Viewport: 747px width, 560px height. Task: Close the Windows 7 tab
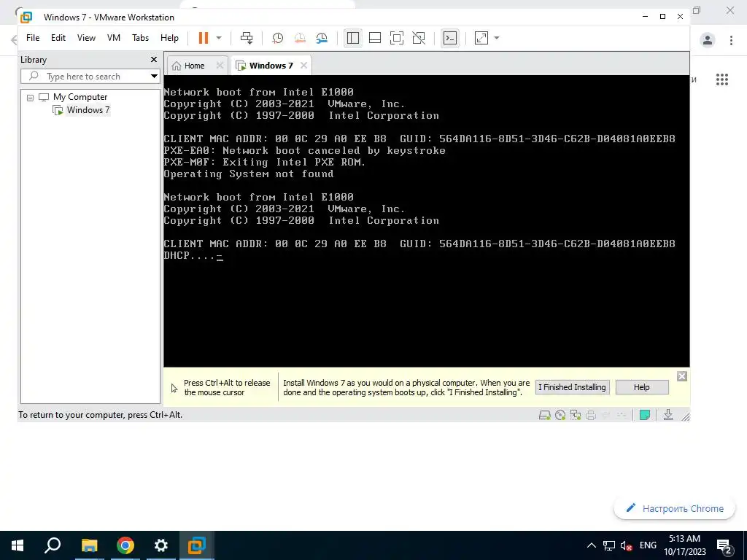[303, 65]
